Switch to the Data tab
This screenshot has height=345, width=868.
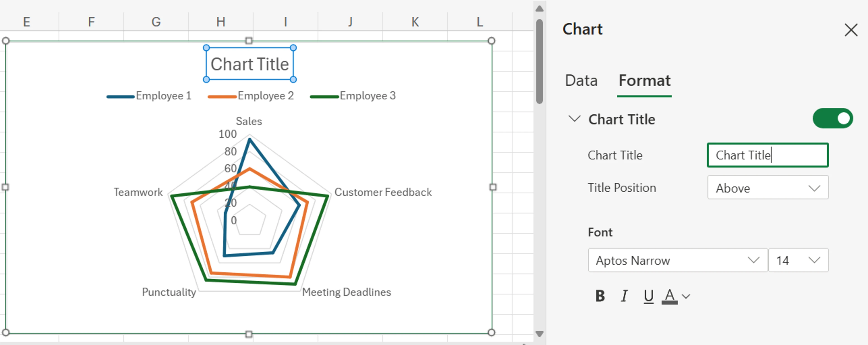[x=581, y=81]
